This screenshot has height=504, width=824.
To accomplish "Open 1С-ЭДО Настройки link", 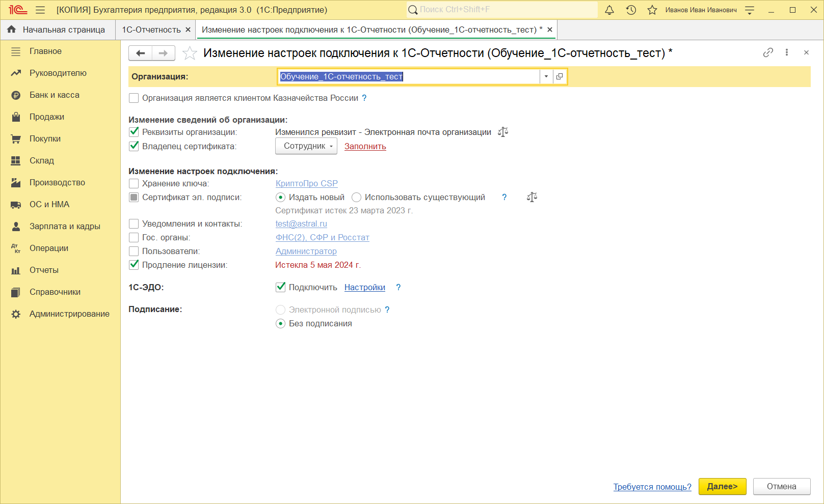I will [365, 287].
